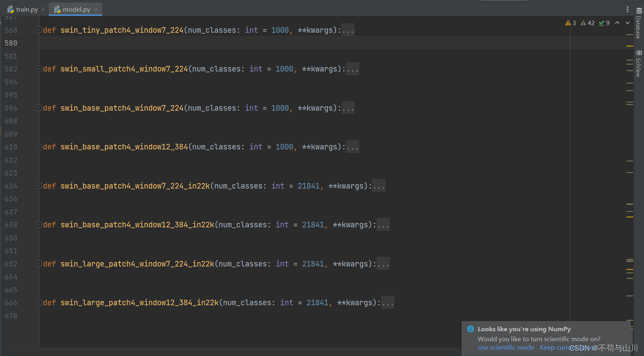Click folded ellipsis after swin_tiny function
Viewport: 644px width, 356px height.
[348, 30]
